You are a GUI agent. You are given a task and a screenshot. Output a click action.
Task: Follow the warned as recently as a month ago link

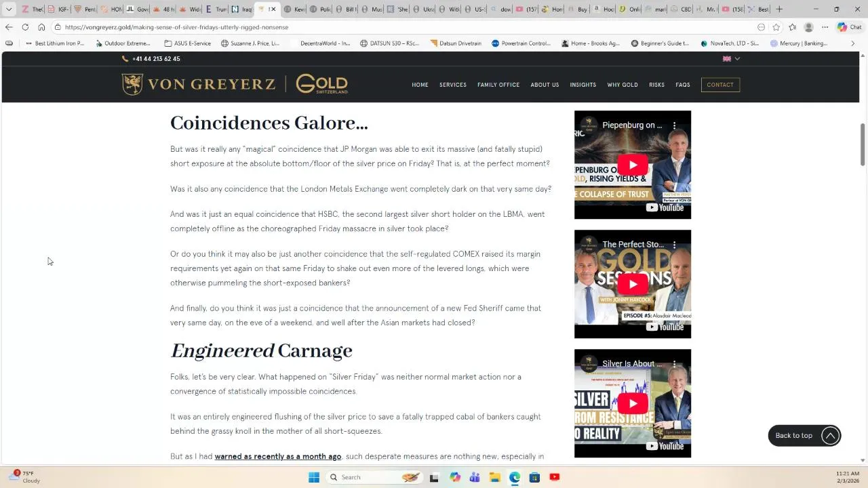coord(278,456)
